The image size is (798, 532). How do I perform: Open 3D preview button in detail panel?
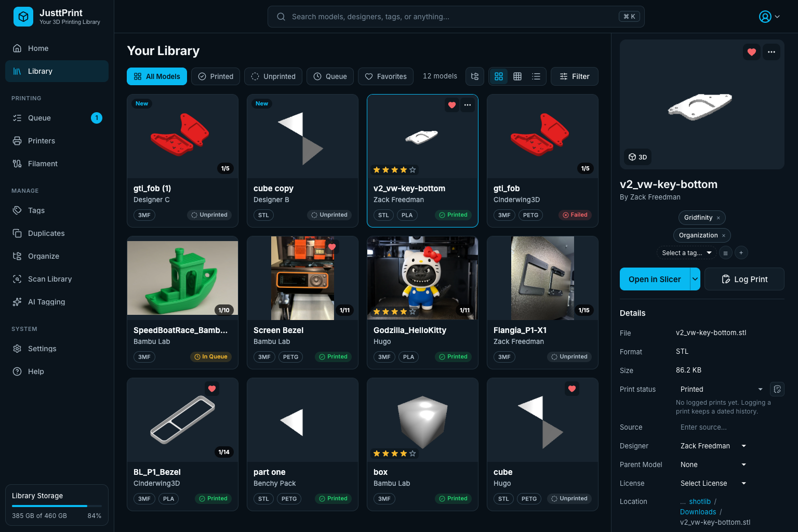[x=637, y=157]
